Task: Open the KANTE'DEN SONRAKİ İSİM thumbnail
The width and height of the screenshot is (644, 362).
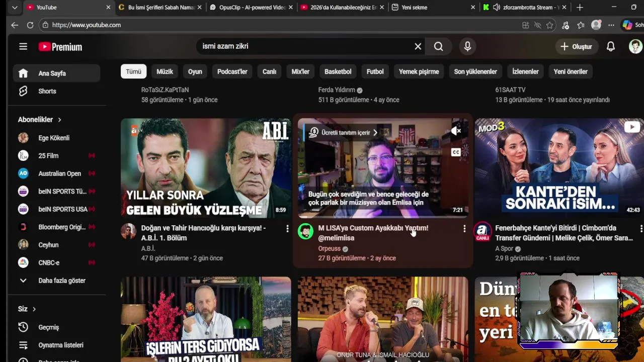Action: click(x=559, y=168)
